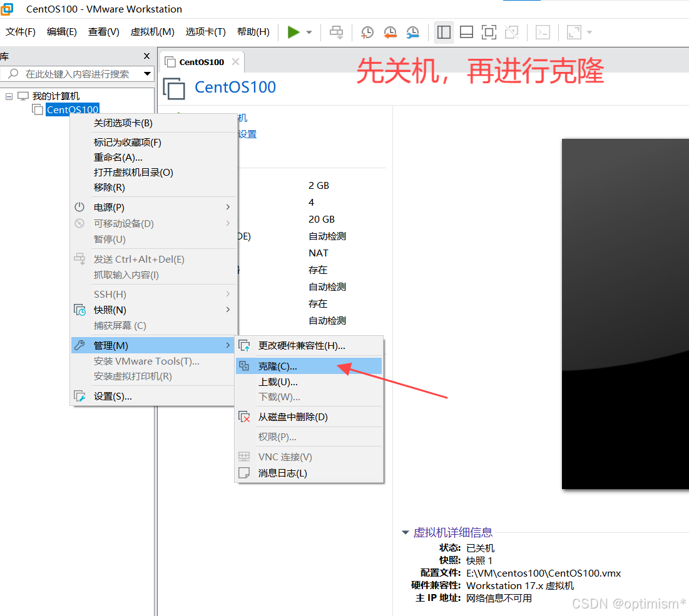689x616 pixels.
Task: Click the stretch guest display icon
Action: point(574,32)
